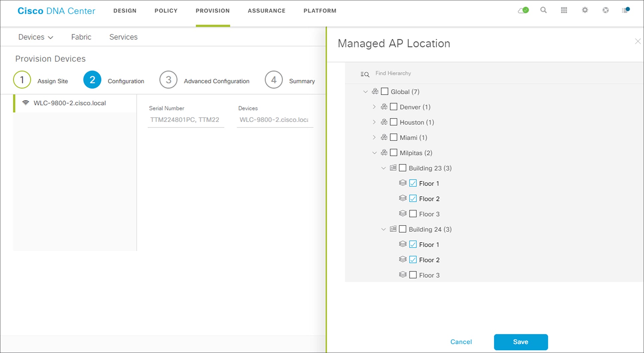The height and width of the screenshot is (353, 644).
Task: Click the floor icon of Building 23 Floor 3
Action: 403,213
